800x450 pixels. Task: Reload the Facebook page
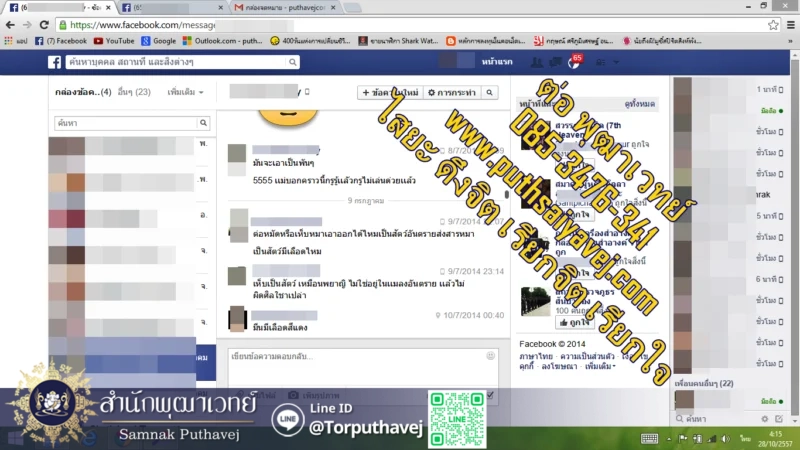pos(44,24)
